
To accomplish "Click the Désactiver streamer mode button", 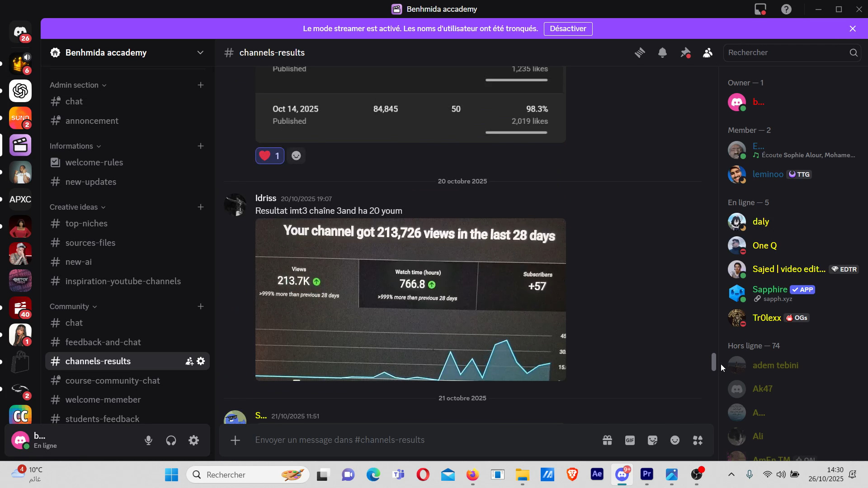I will (568, 29).
